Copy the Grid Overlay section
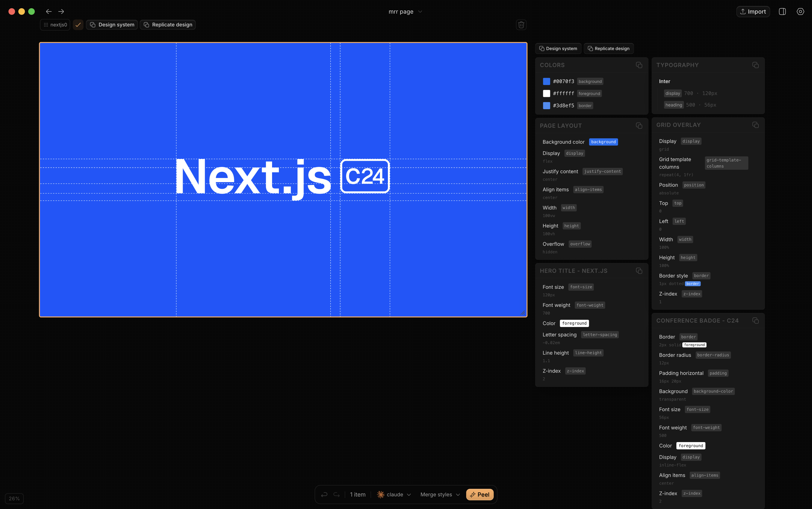812x509 pixels. click(x=755, y=125)
